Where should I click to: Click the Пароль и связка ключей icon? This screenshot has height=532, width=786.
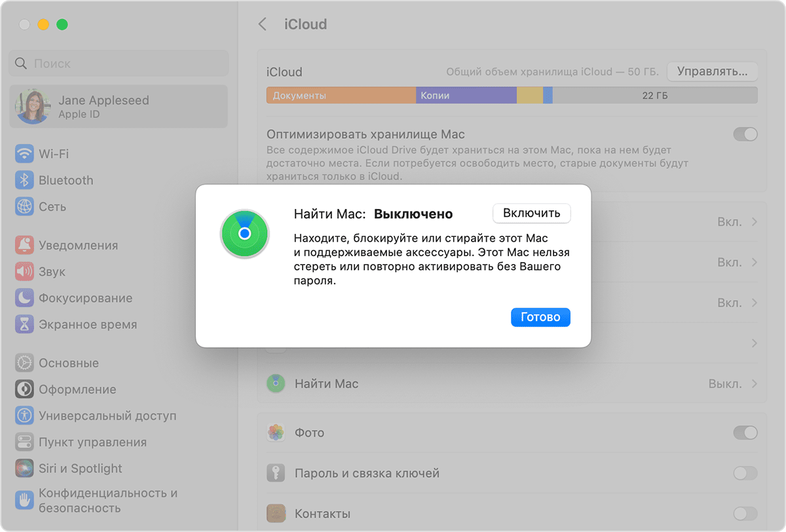(276, 473)
